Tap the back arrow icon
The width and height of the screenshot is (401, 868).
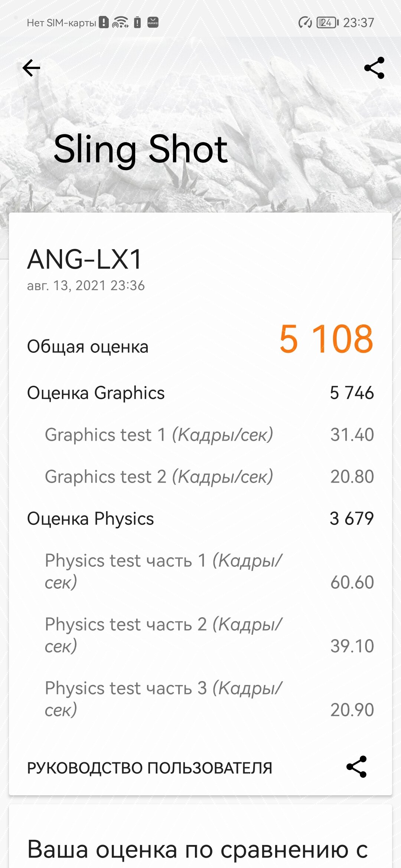click(31, 68)
